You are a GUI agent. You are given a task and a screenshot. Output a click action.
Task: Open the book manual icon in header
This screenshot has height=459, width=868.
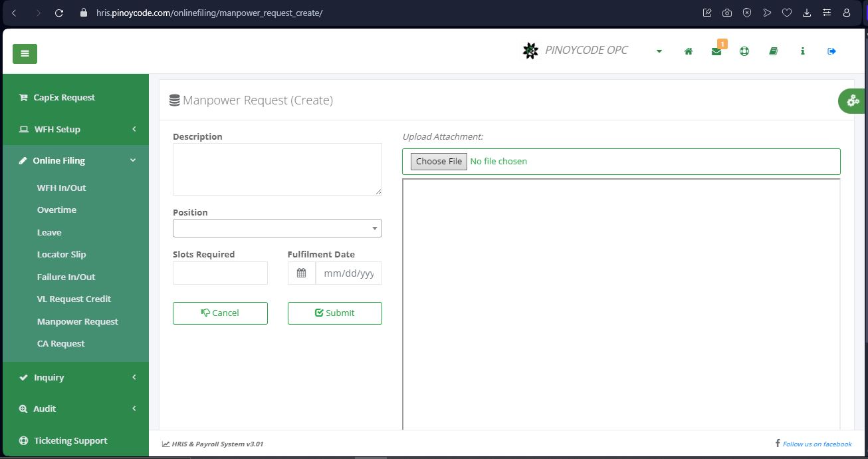pos(773,51)
